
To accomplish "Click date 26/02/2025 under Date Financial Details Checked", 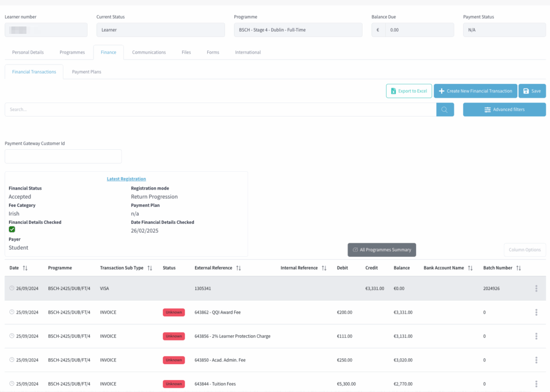I will coord(144,231).
